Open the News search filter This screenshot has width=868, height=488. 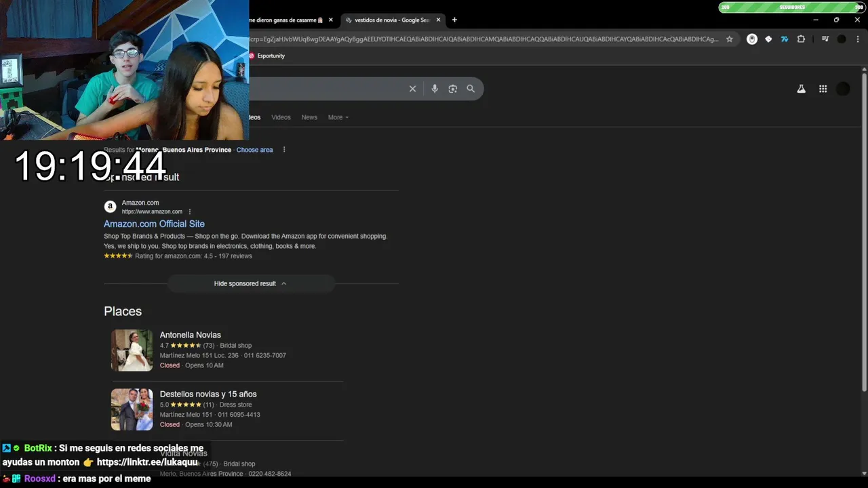(309, 117)
